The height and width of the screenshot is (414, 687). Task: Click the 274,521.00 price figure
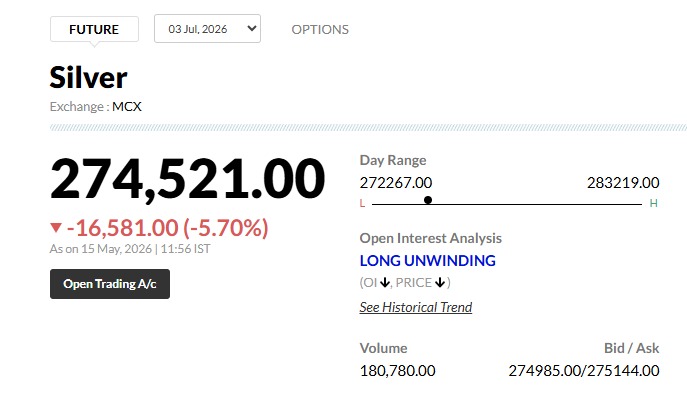(188, 179)
